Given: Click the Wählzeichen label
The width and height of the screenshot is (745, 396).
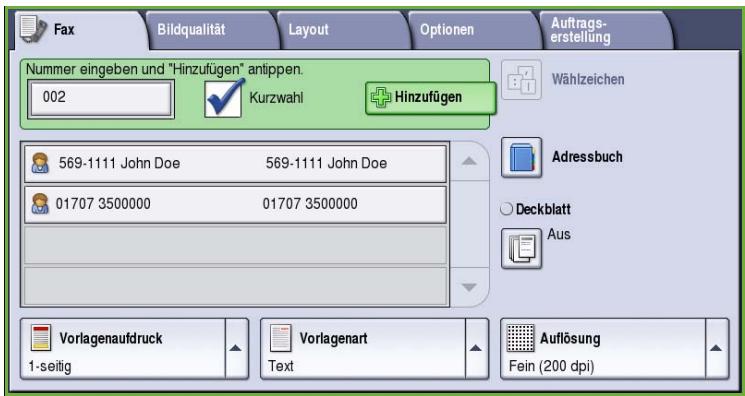Looking at the screenshot, I should [x=588, y=79].
